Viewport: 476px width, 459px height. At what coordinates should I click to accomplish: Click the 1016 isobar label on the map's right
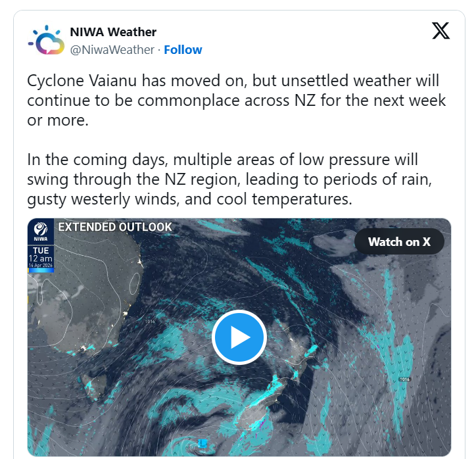point(405,379)
